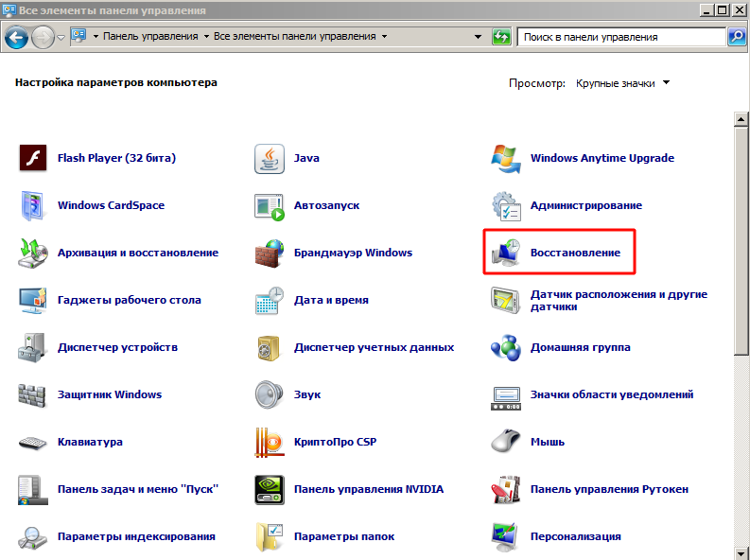Expand arrow before Панель управления breadcrumb
This screenshot has height=560, width=750.
(x=96, y=36)
